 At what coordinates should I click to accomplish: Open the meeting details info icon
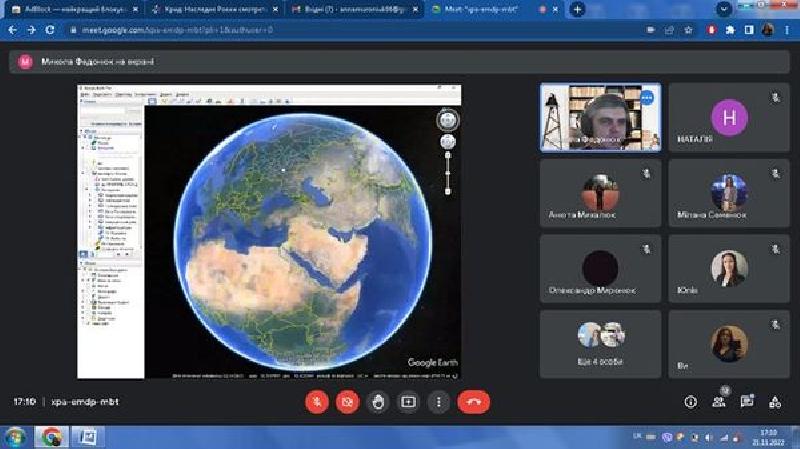(x=690, y=402)
